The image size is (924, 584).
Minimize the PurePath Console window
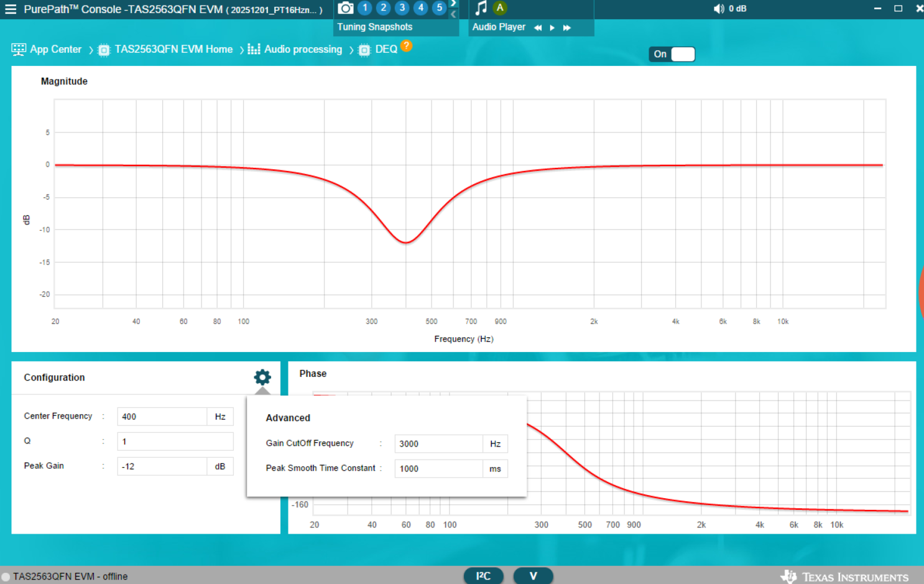click(877, 9)
